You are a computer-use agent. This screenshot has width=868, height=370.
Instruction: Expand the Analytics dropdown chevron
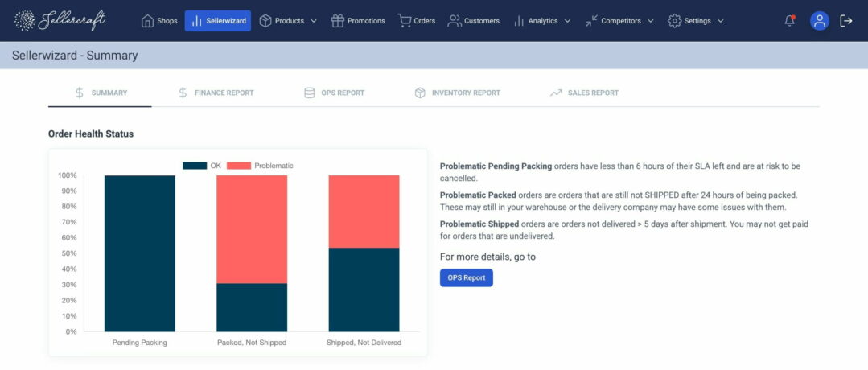click(x=567, y=21)
